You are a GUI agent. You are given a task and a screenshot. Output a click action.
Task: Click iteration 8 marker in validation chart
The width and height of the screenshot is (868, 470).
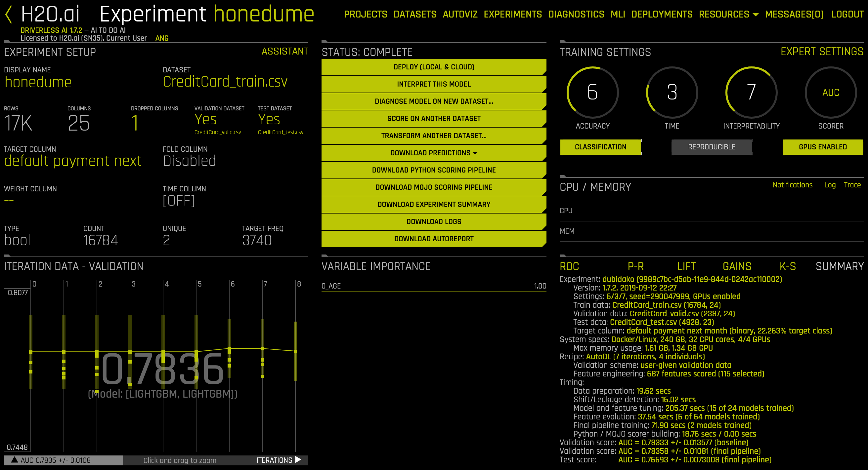click(295, 351)
